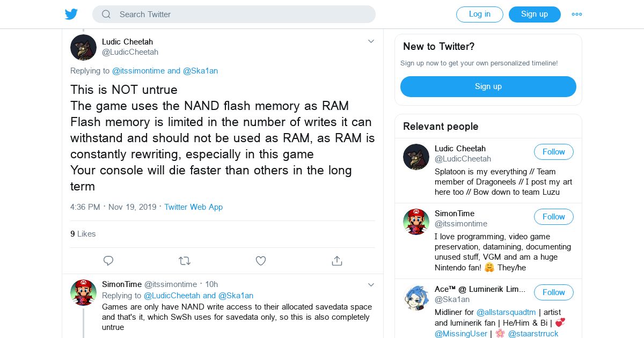The height and width of the screenshot is (338, 644).
Task: Open Ludic Cheetah's avatar in main tweet
Action: click(x=83, y=47)
